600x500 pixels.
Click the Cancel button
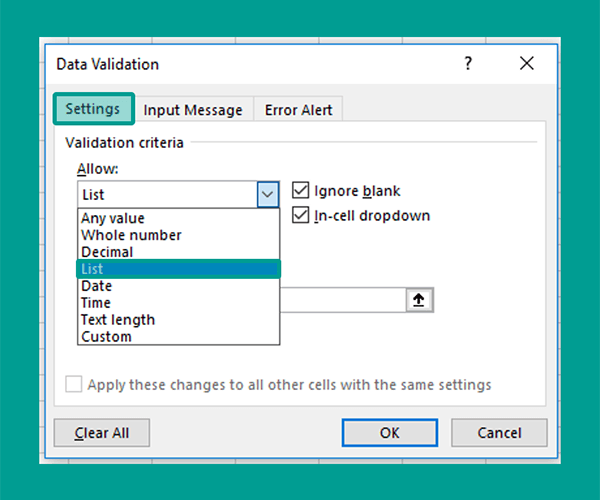tap(499, 433)
